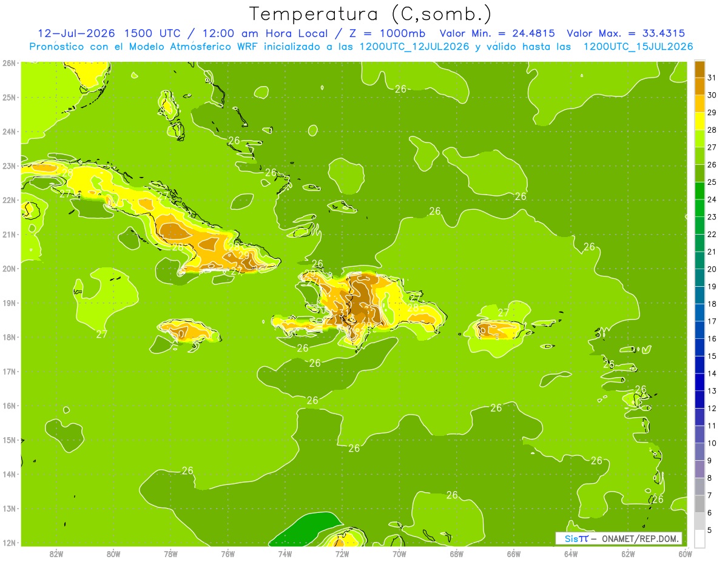
Task: Click the color legend value "25"
Action: [712, 182]
